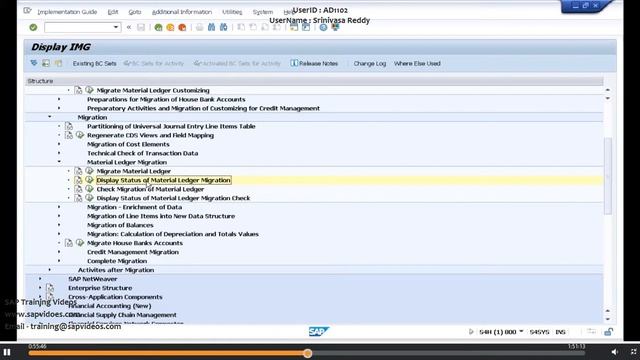Click the third icon in Display IMG toolbar
The height and width of the screenshot is (360, 640).
58,63
